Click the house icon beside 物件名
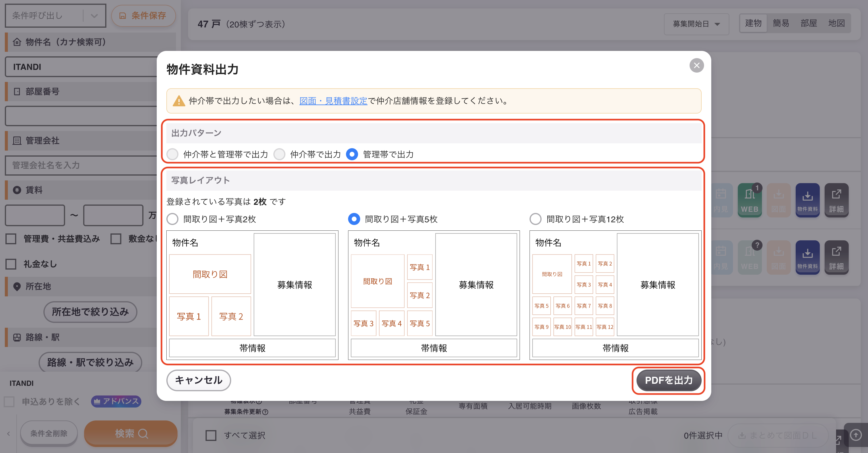Image resolution: width=868 pixels, height=453 pixels. pos(17,42)
